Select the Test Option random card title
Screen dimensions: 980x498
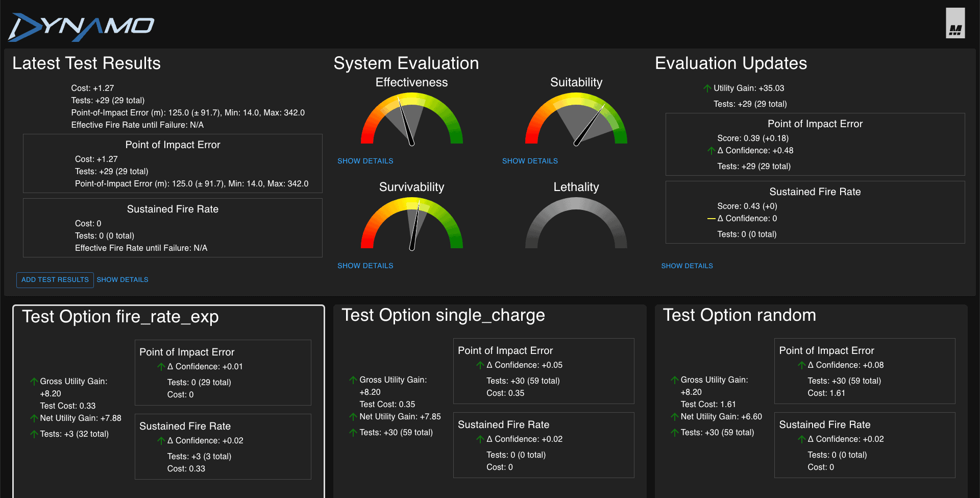coord(739,315)
